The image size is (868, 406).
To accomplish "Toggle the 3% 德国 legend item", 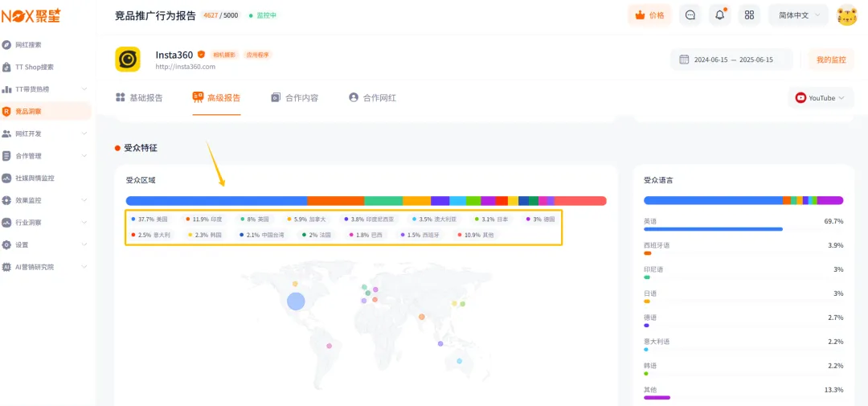I will (540, 219).
